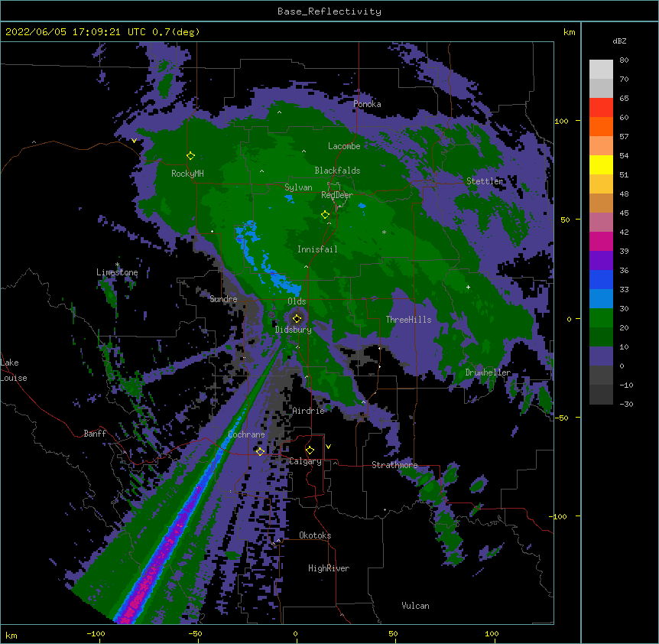
Task: Select the white plus marker north of Drumheller
Action: coord(468,287)
